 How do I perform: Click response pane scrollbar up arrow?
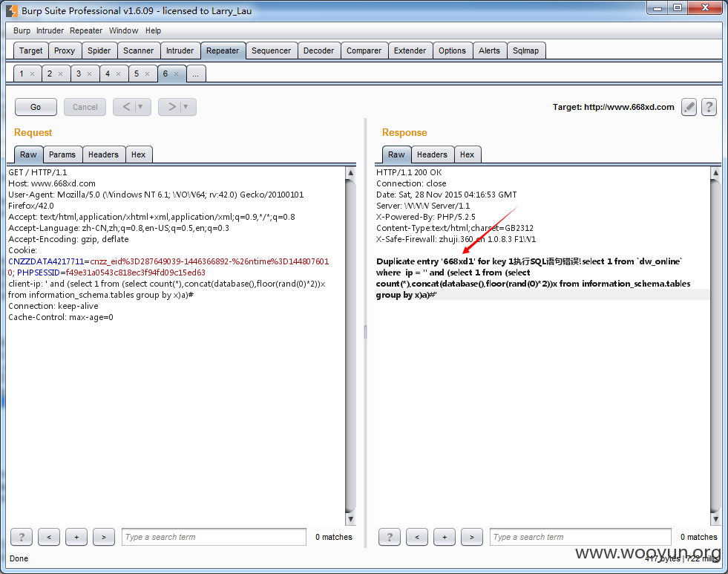point(715,173)
